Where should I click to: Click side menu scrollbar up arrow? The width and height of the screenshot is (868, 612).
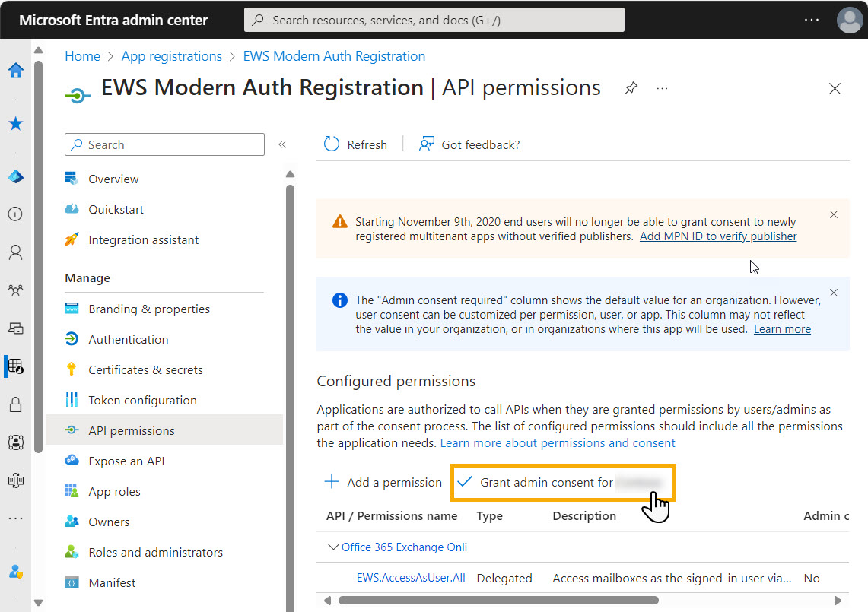(290, 174)
